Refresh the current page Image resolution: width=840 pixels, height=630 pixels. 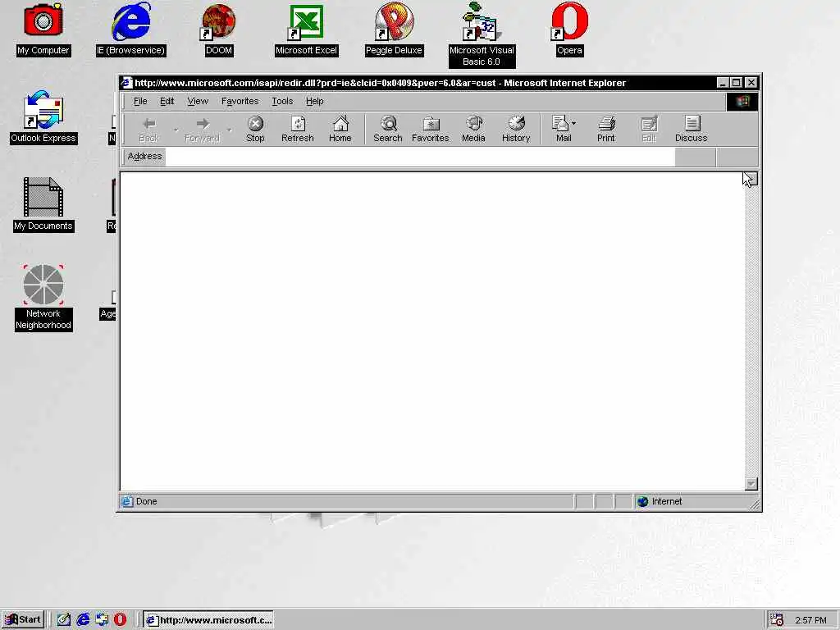(297, 130)
